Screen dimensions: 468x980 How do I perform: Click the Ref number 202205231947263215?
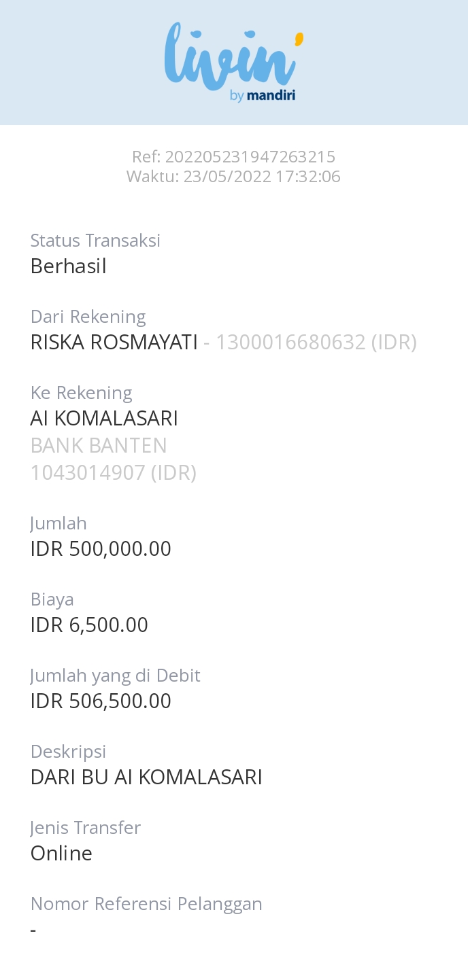tap(250, 157)
